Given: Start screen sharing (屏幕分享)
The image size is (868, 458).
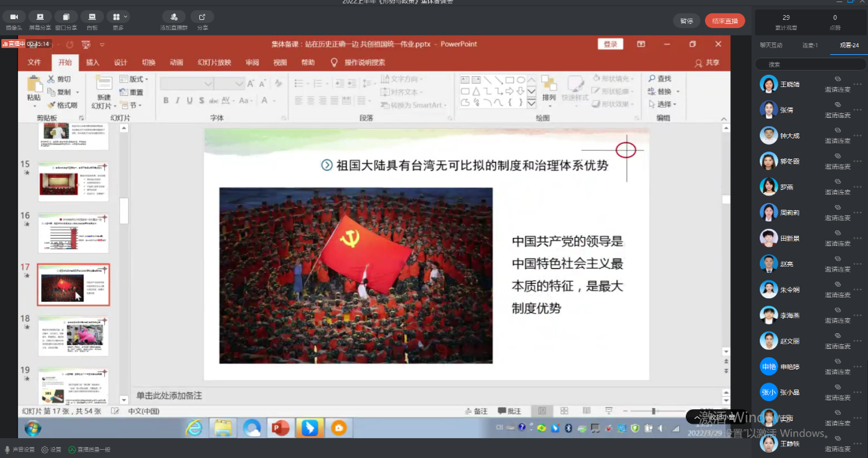Looking at the screenshot, I should (40, 16).
